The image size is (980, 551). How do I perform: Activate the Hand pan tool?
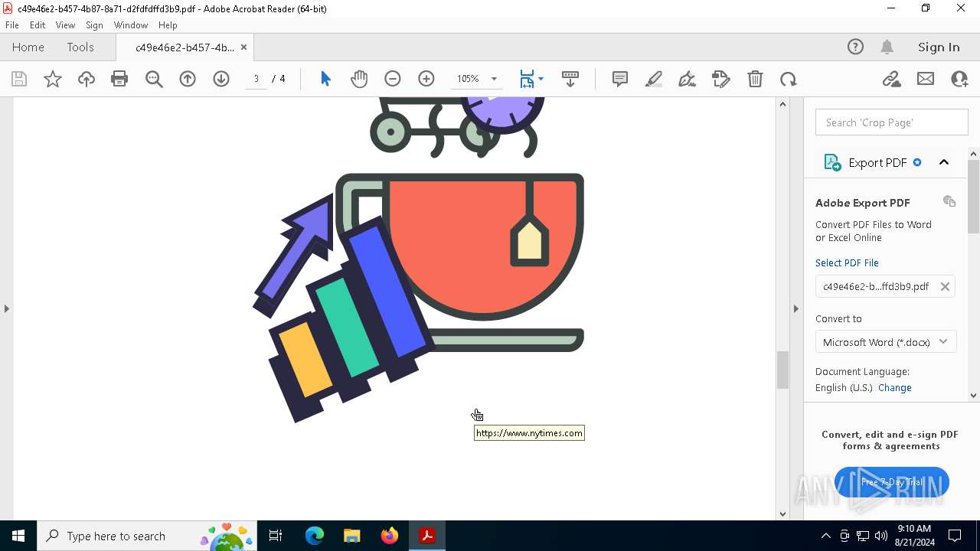[359, 79]
